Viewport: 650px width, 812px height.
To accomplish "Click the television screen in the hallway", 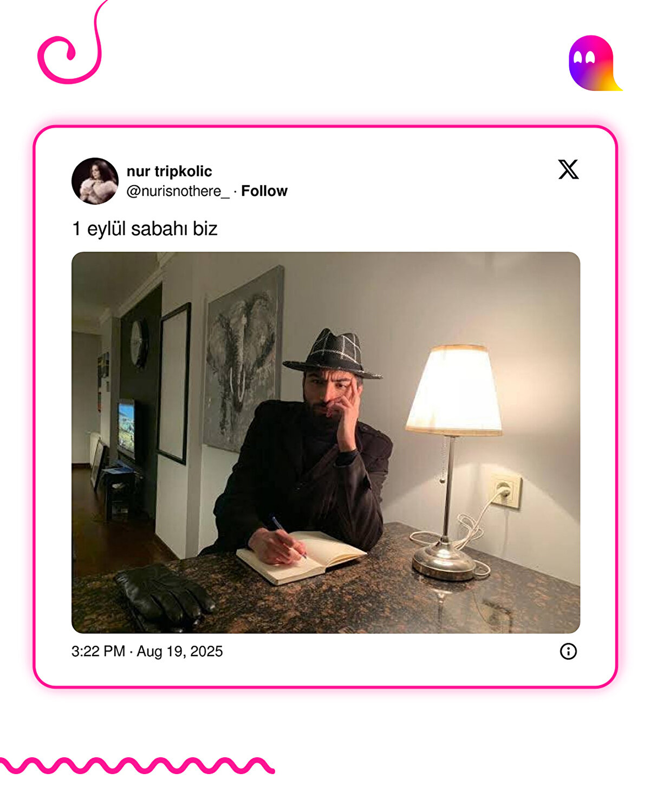I will pyautogui.click(x=126, y=428).
